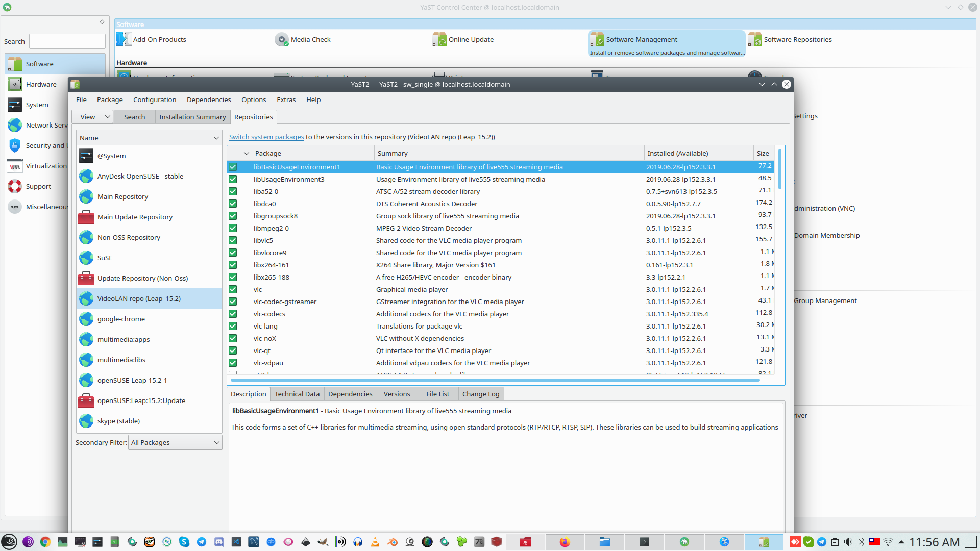Click the package list horizontal scrollbar
980x551 pixels.
pyautogui.click(x=494, y=380)
